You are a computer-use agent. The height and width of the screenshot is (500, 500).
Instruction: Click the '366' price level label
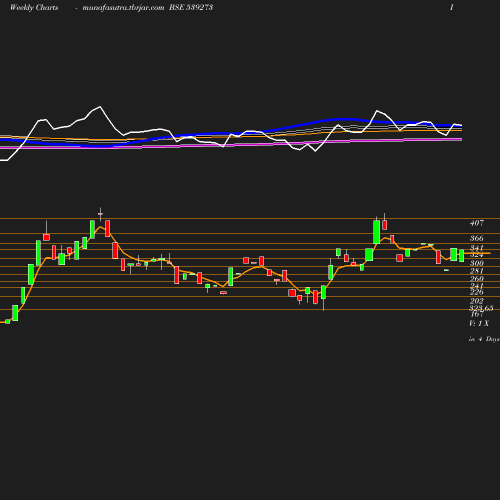477,238
